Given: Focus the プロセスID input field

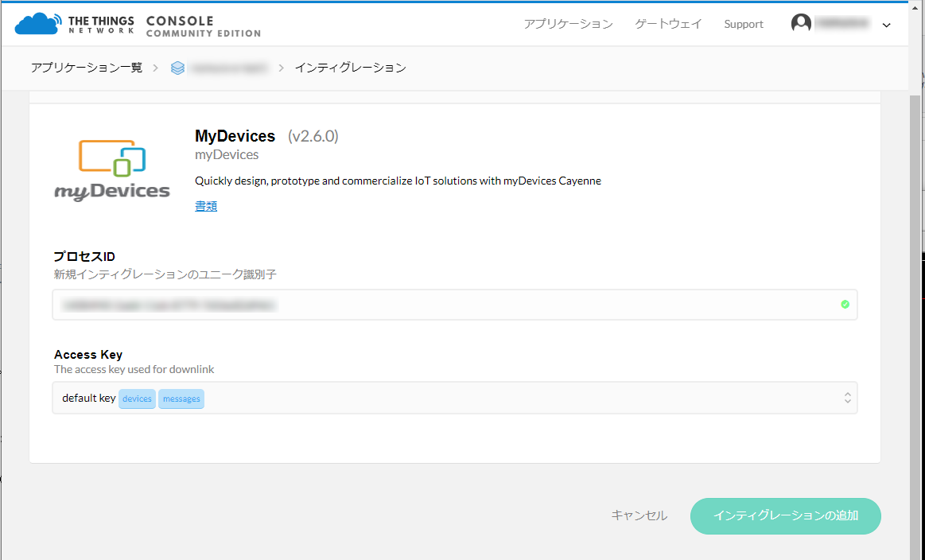Looking at the screenshot, I should pos(455,305).
